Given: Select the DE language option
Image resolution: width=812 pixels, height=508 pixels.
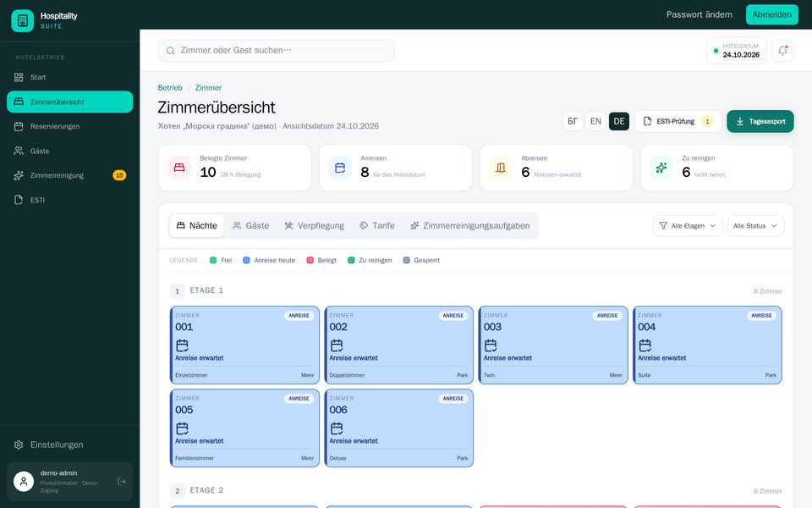Looking at the screenshot, I should click(x=619, y=121).
